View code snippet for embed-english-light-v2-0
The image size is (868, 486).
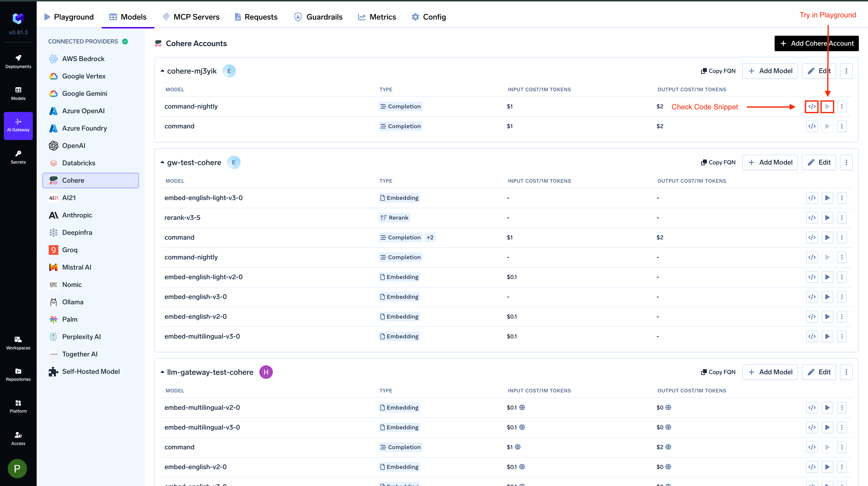pyautogui.click(x=812, y=277)
